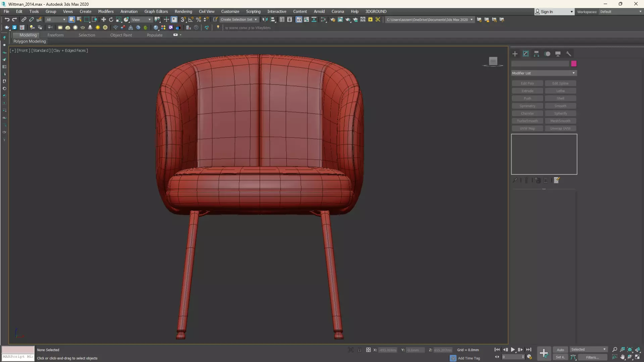This screenshot has width=644, height=362.
Task: Select the Select and Link chain icon
Action: pos(24,19)
